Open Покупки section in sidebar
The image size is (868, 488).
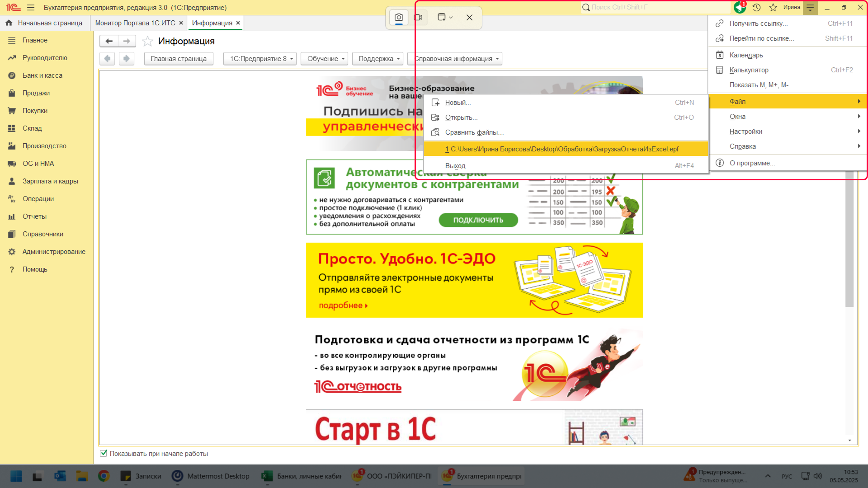point(47,111)
